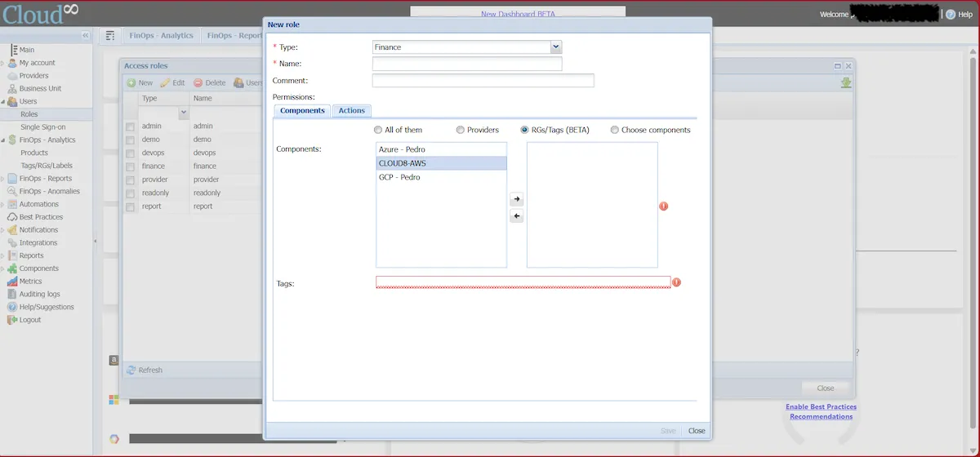Click the Name input field
This screenshot has width=980, height=457.
click(466, 64)
